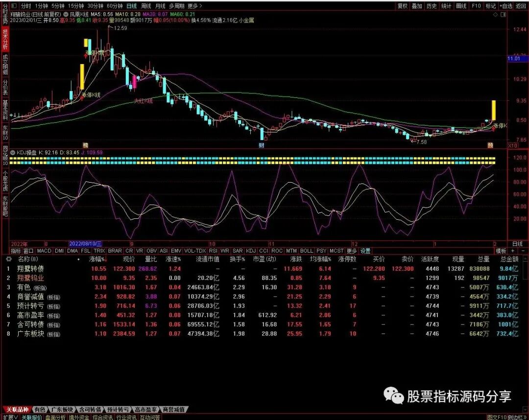
Task: Click the 榜 marker on the chart axis
Action: coord(85,145)
